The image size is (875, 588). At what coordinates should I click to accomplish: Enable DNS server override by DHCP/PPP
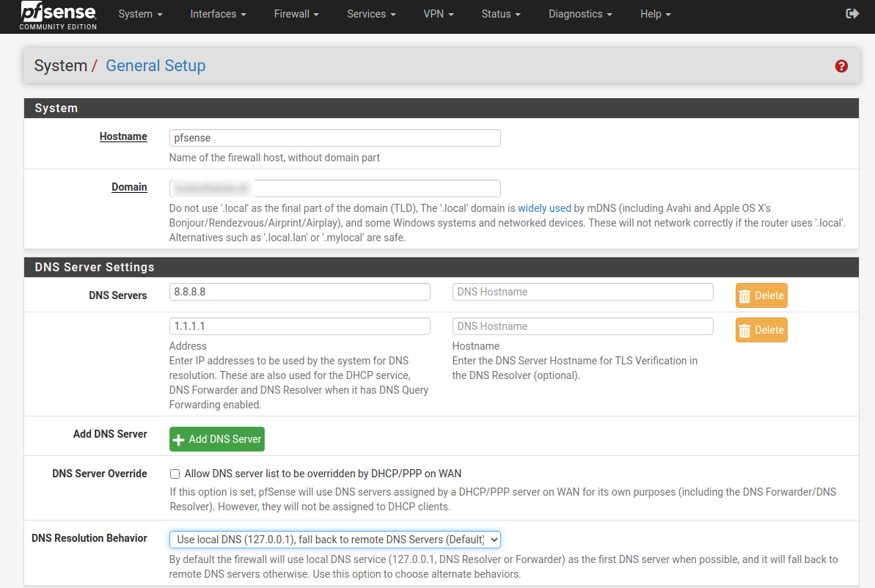(175, 474)
